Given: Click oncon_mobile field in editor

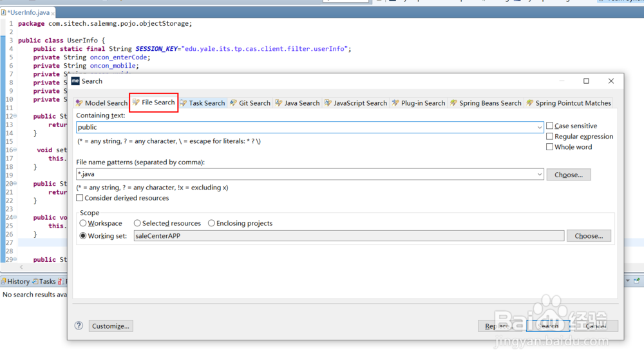Looking at the screenshot, I should 113,66.
